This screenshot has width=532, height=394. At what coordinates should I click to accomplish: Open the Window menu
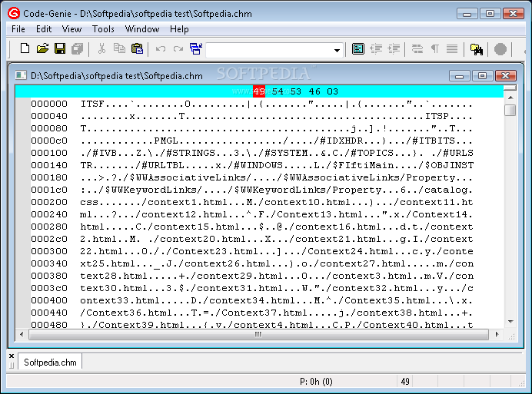pyautogui.click(x=142, y=29)
